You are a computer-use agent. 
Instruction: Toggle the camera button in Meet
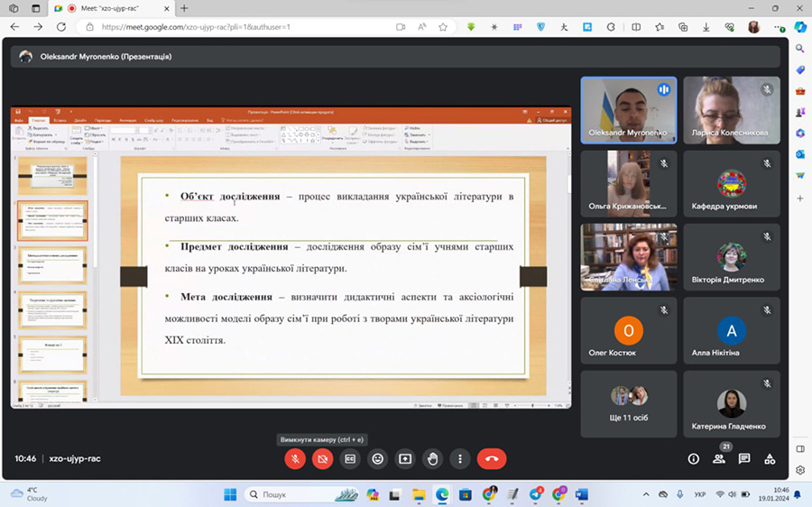(322, 458)
